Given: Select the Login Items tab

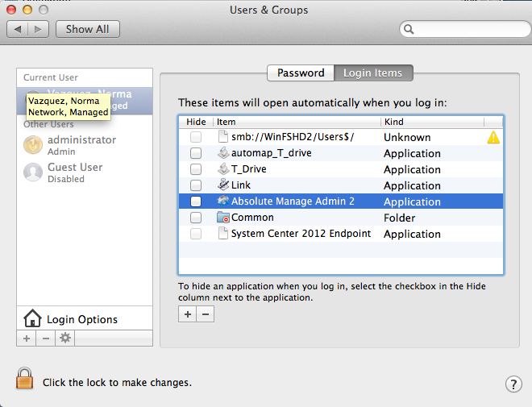Looking at the screenshot, I should [x=373, y=73].
